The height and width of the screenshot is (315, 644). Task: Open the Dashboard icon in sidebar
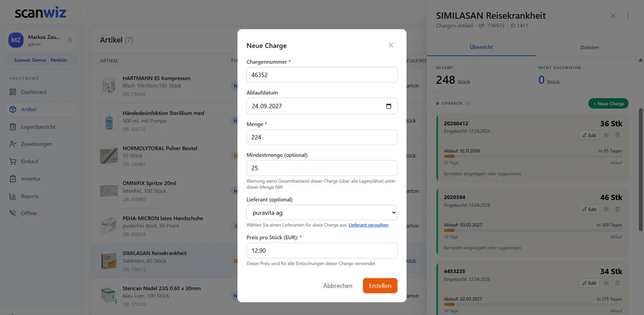point(13,92)
